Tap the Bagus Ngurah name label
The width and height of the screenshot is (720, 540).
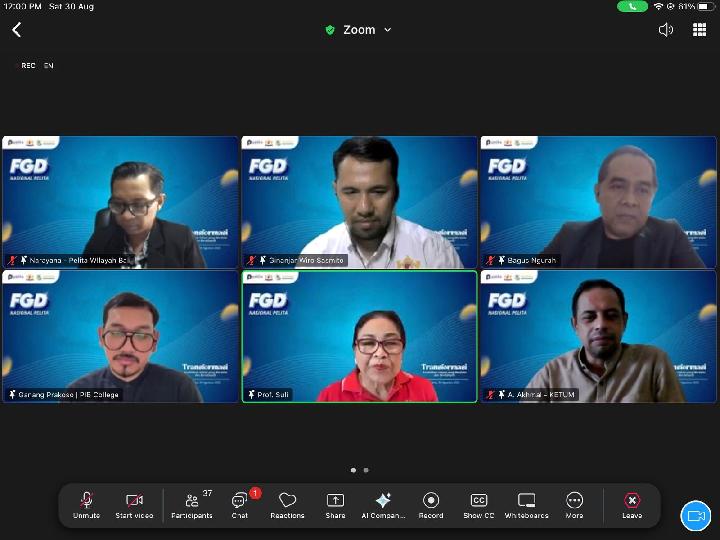[531, 260]
